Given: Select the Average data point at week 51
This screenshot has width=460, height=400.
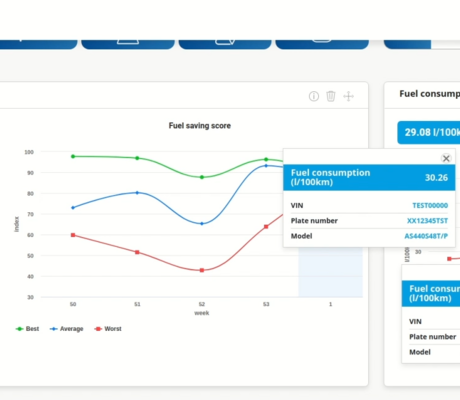Looking at the screenshot, I should (x=137, y=193).
